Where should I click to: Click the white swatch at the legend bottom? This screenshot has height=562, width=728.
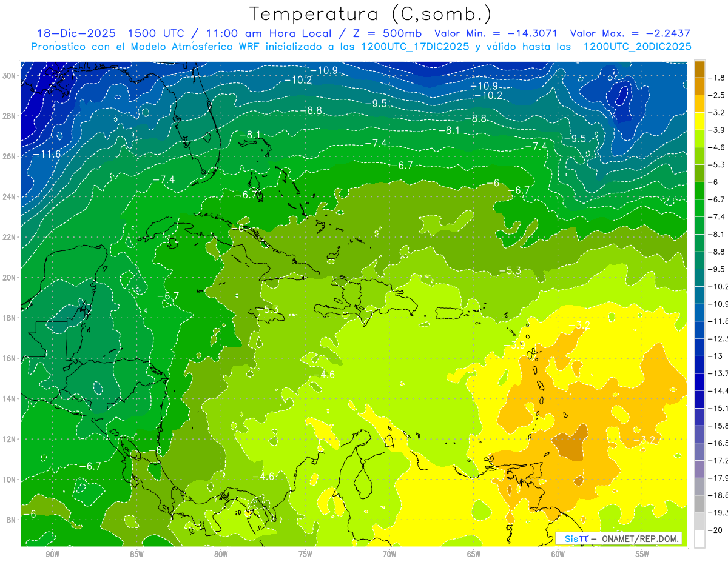pos(699,539)
